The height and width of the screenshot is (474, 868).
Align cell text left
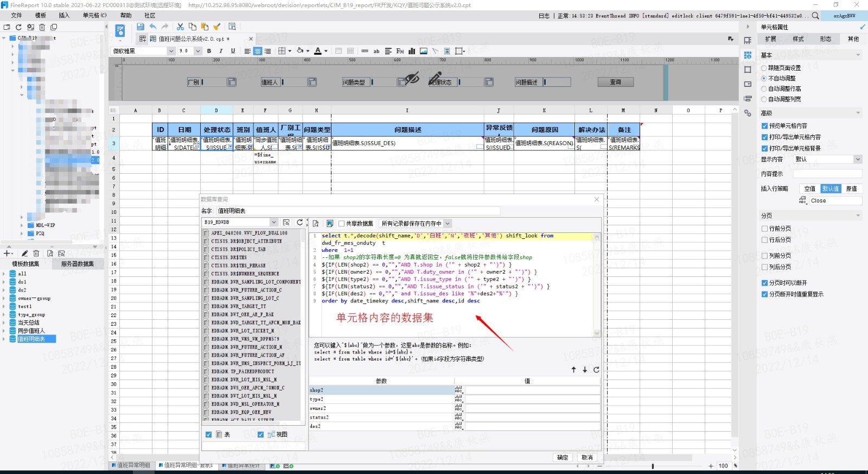click(x=247, y=51)
